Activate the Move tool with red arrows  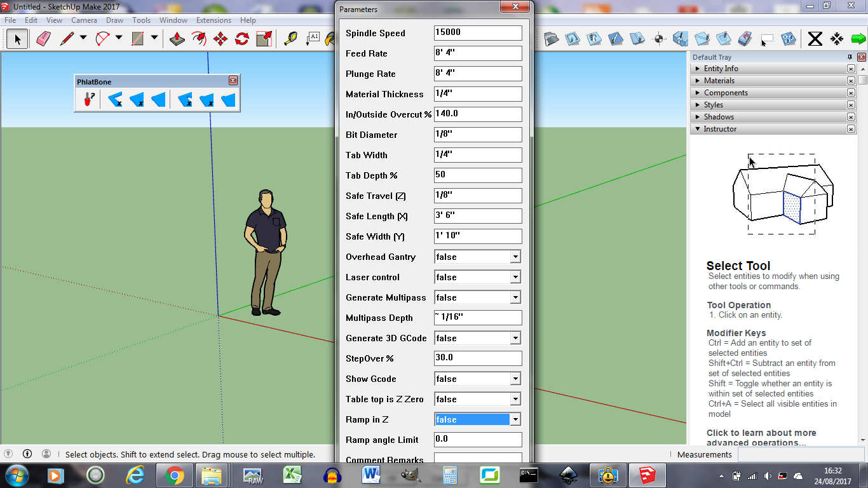[x=220, y=39]
